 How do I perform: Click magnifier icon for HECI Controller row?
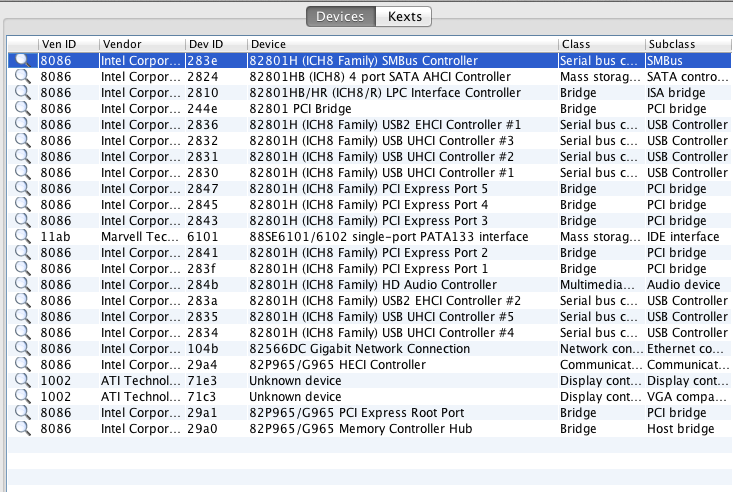22,365
